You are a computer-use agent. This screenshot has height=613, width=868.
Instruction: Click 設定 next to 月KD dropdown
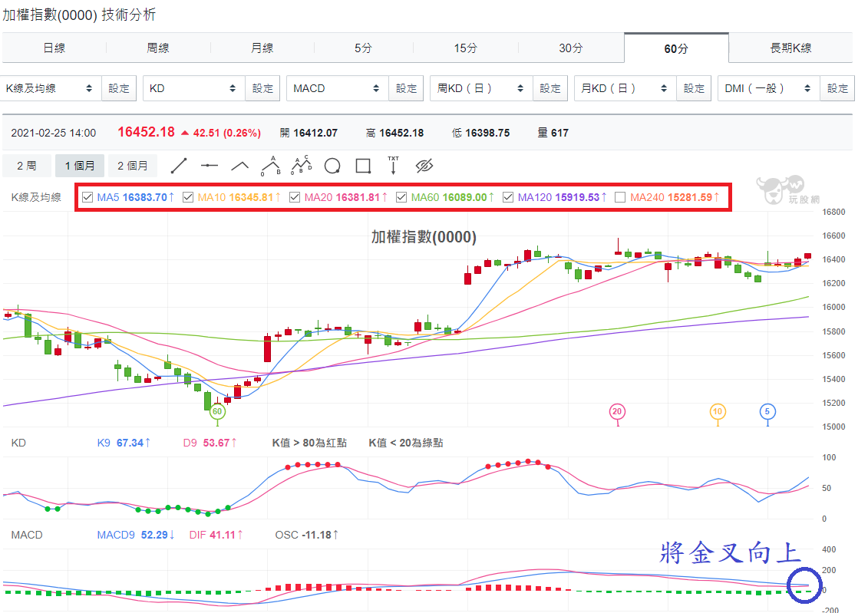(x=694, y=88)
